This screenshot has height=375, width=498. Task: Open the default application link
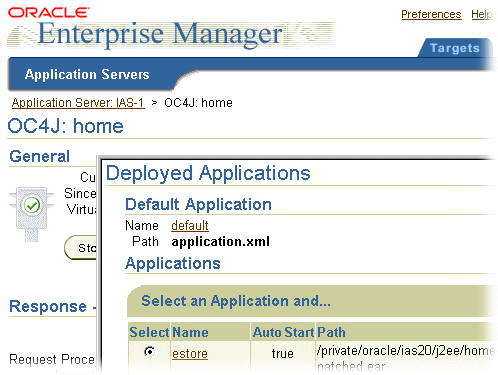coord(190,226)
